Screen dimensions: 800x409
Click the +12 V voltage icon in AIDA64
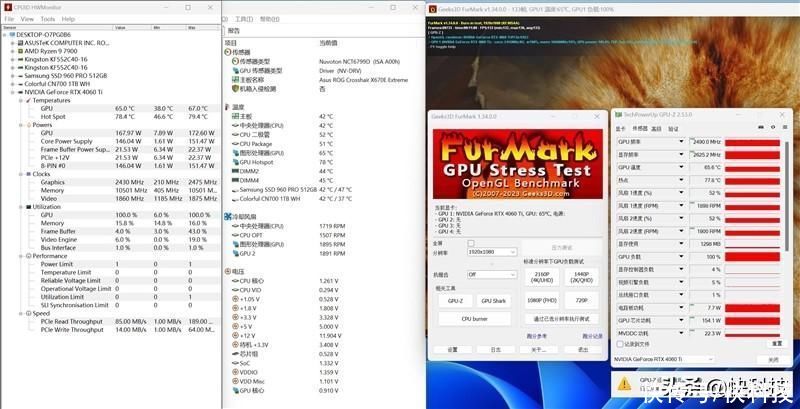point(235,336)
